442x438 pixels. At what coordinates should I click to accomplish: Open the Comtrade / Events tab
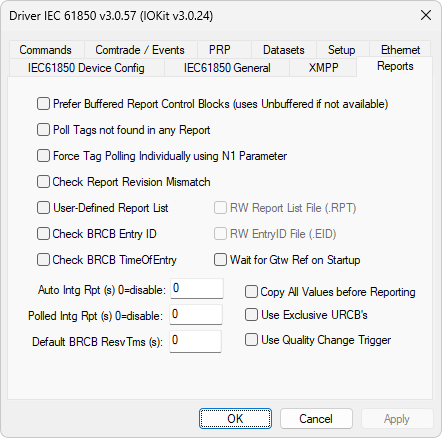pyautogui.click(x=140, y=50)
